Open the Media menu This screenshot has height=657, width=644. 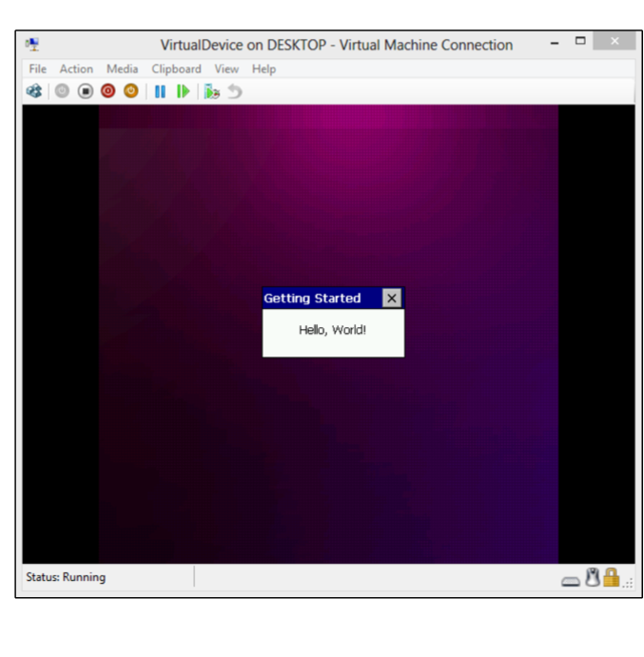[122, 68]
